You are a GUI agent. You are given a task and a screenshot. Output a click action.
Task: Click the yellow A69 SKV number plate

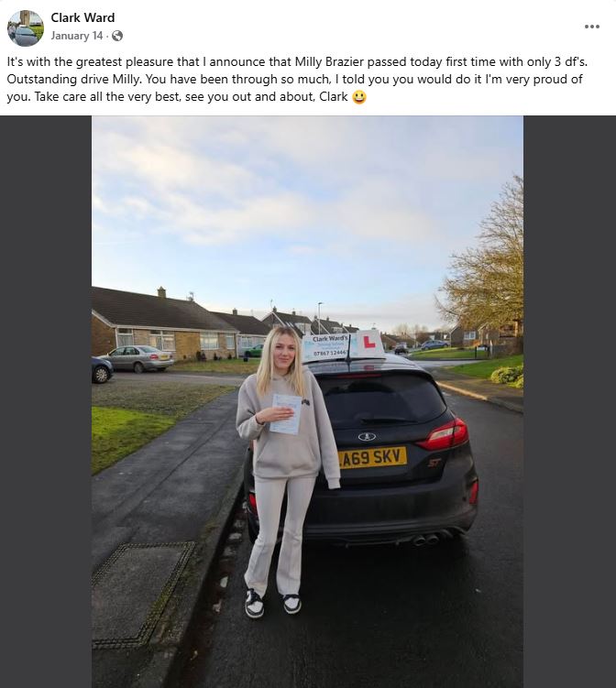373,458
